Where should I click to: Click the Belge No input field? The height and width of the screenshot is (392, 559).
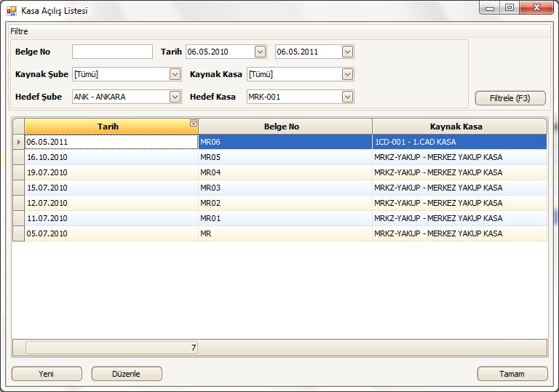tap(112, 52)
